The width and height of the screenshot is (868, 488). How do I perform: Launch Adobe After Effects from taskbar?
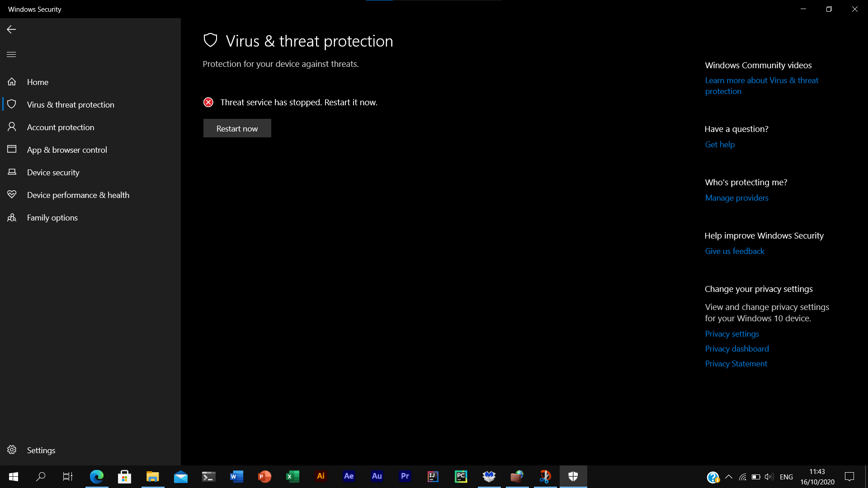[349, 477]
